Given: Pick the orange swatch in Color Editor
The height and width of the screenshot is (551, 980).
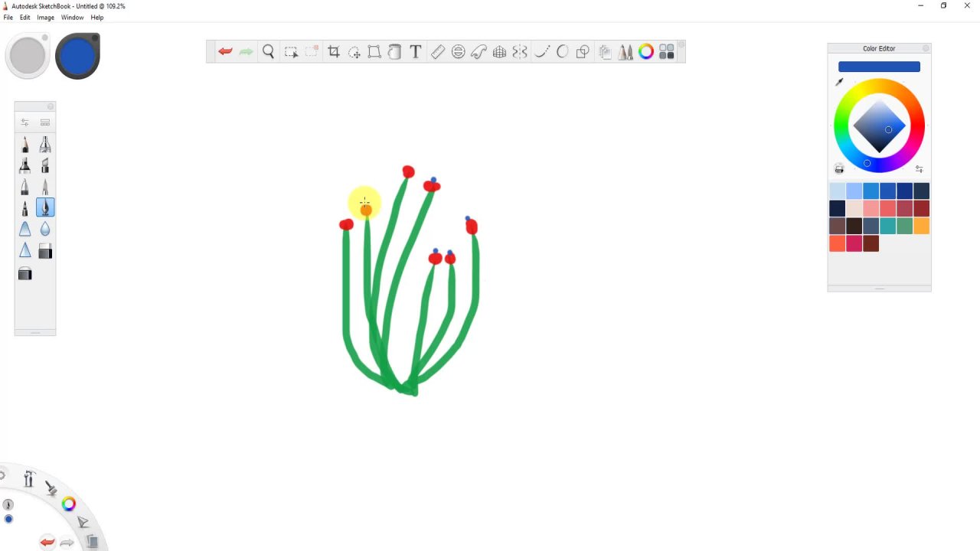Looking at the screenshot, I should (921, 226).
